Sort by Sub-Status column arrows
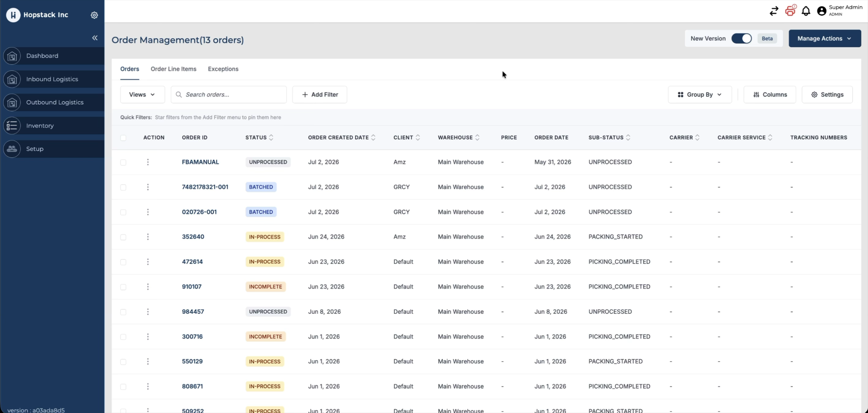Screen dimensions: 868x413 (x=628, y=138)
